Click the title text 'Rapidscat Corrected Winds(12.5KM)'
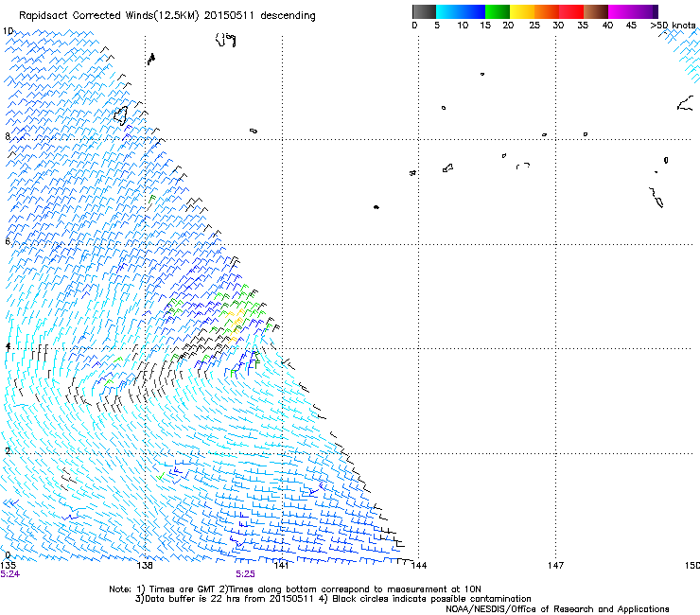This screenshot has height=615, width=700. pos(109,16)
